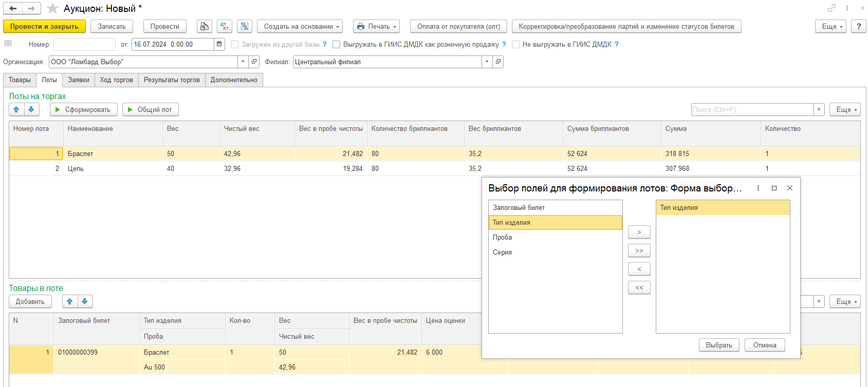Clear the lots search field
868x387 pixels.
tap(819, 109)
